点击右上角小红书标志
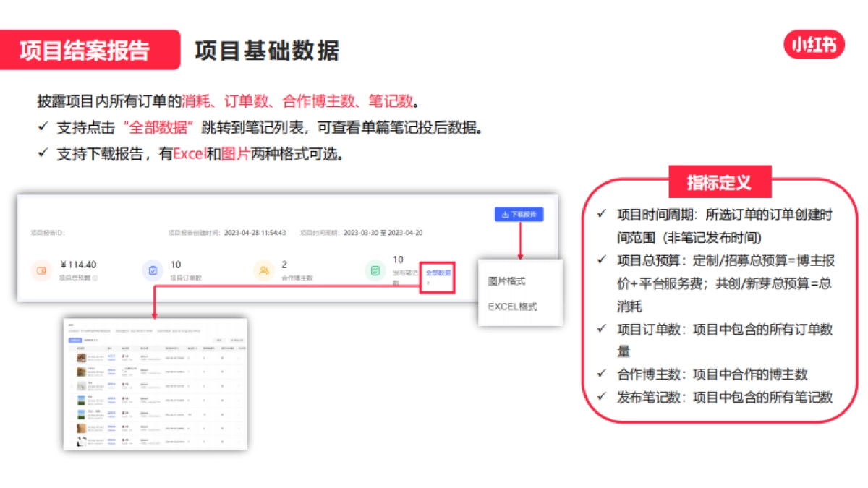The image size is (868, 488). tap(814, 46)
